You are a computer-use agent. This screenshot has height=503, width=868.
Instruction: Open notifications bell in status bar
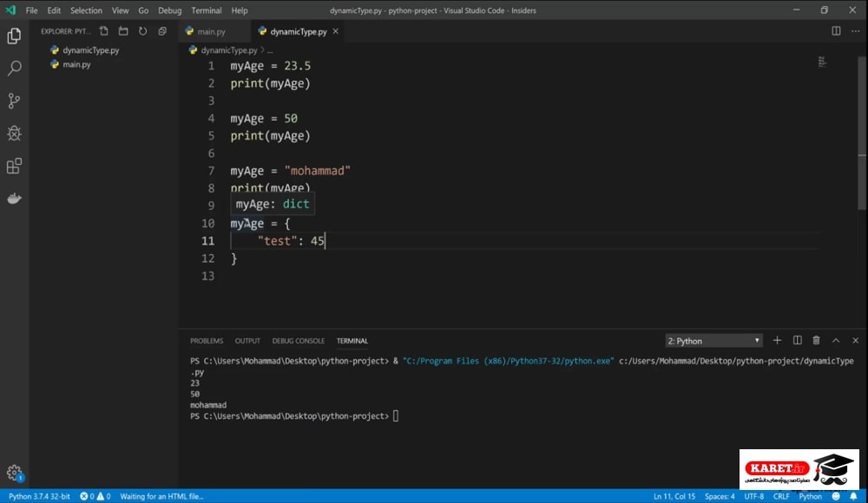click(x=853, y=496)
